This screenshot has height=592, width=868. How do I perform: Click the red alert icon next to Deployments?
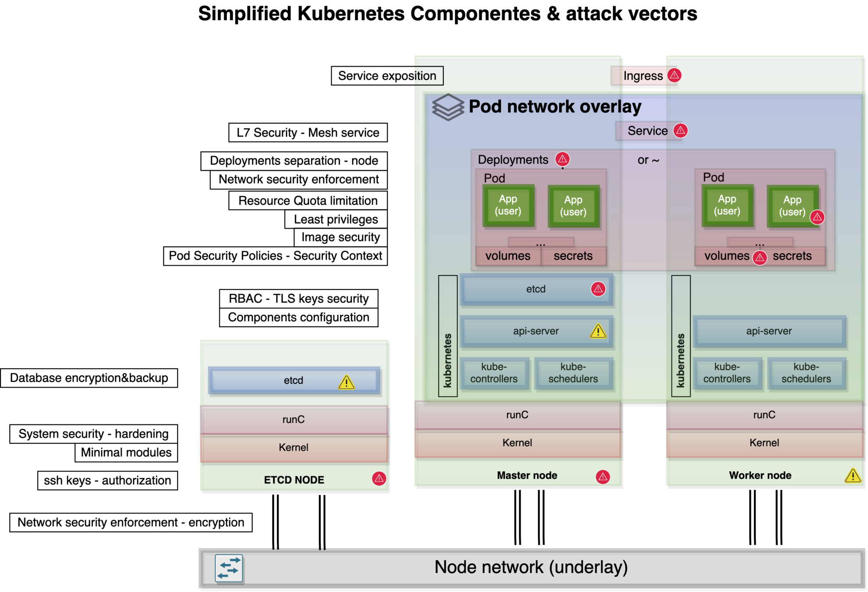562,159
